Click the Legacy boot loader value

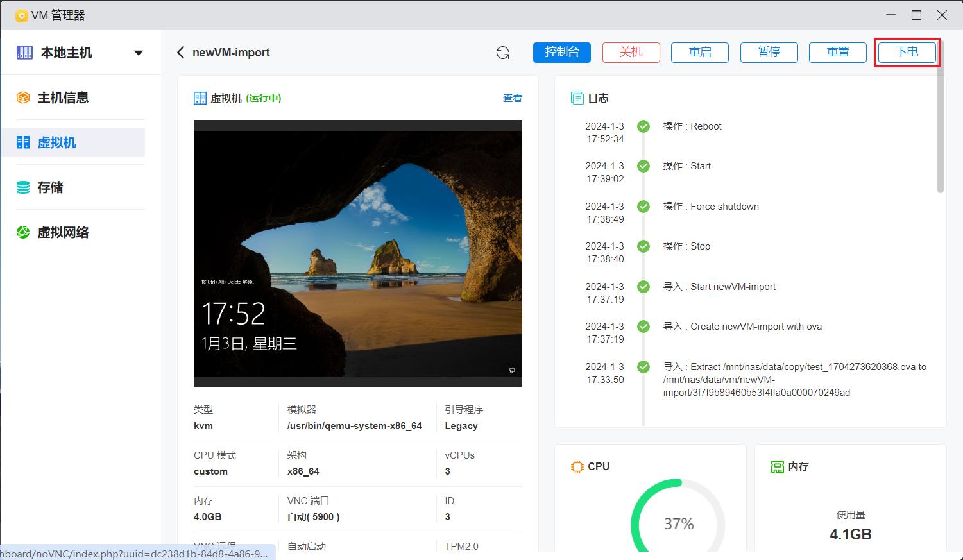click(461, 426)
